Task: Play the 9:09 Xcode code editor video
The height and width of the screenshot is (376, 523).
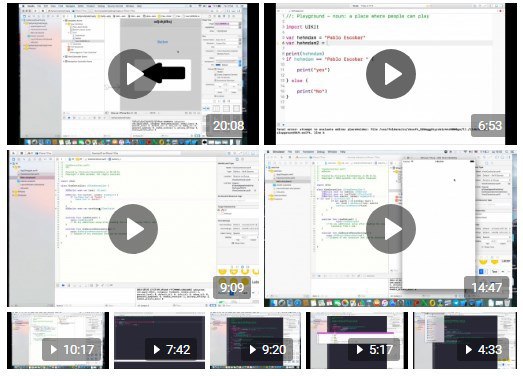Action: point(133,229)
